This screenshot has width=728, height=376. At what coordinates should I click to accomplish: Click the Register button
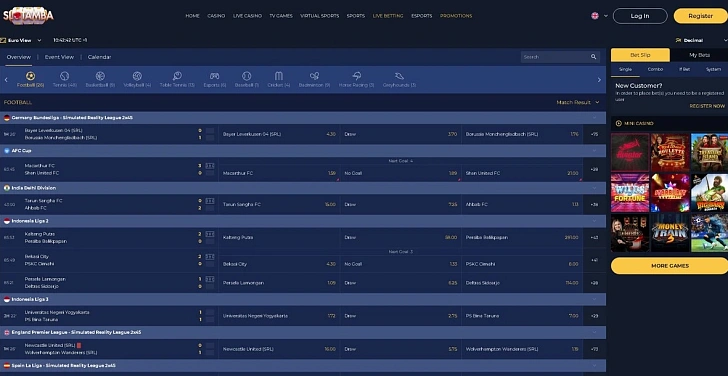(701, 16)
